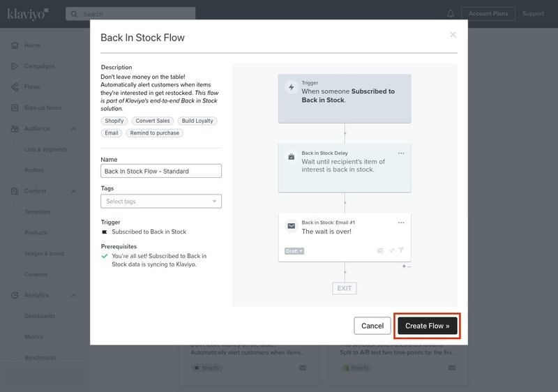Open Benchmarks in the sidebar
Screen dimensions: 558x392
pyautogui.click(x=40, y=358)
